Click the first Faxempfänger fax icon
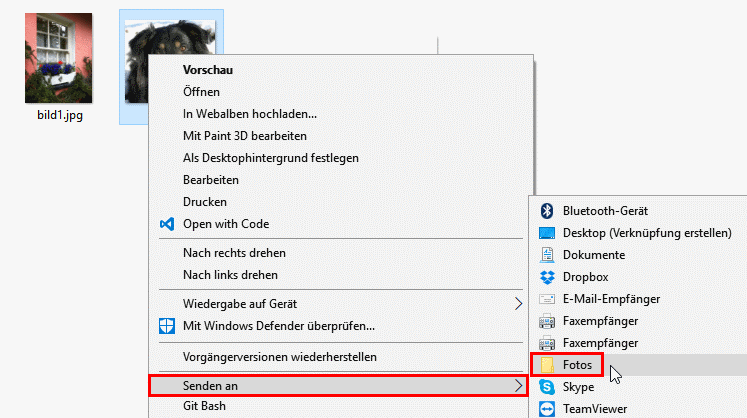 pyautogui.click(x=547, y=321)
